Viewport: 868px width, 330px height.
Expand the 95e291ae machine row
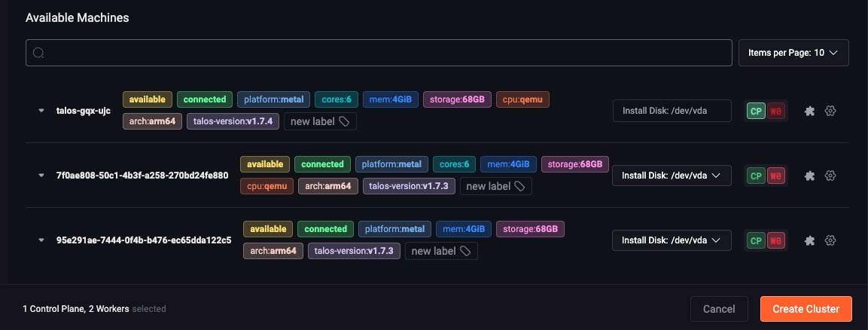(41, 240)
